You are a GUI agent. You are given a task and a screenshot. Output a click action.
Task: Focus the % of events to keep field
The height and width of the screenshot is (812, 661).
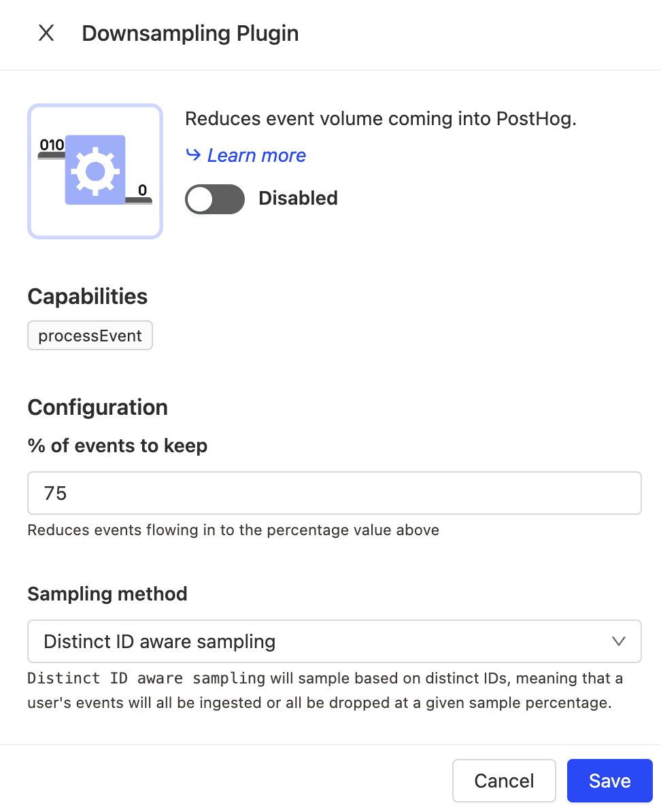click(x=334, y=493)
